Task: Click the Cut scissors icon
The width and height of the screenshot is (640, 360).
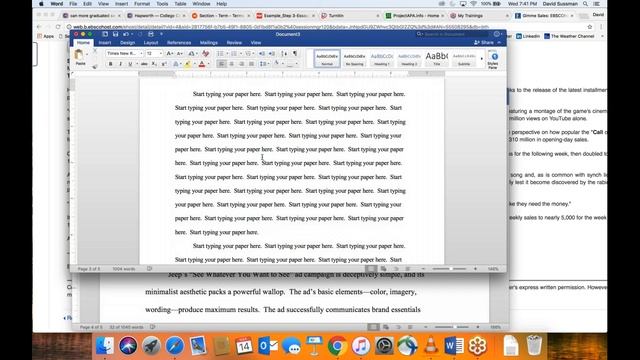Action: [95, 51]
